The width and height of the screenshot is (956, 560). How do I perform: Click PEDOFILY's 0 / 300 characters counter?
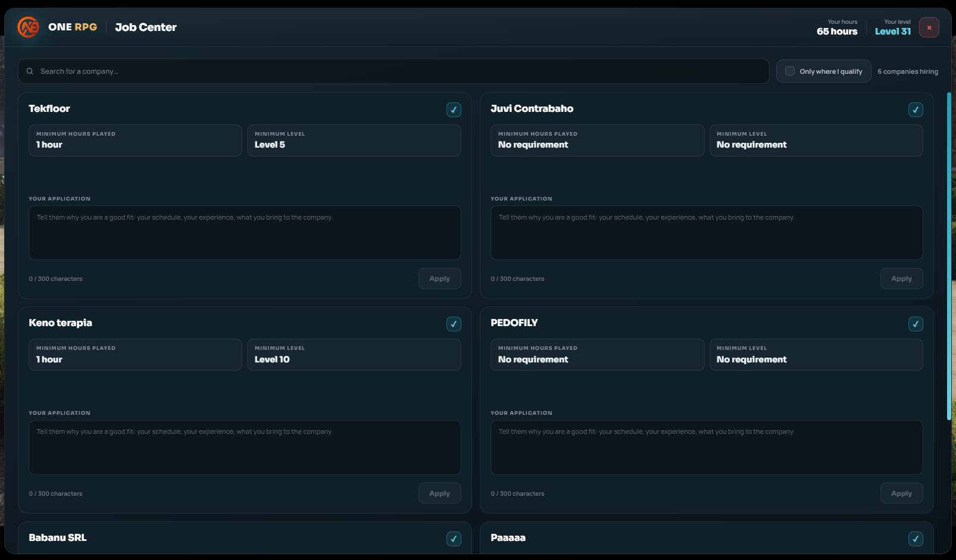point(518,493)
